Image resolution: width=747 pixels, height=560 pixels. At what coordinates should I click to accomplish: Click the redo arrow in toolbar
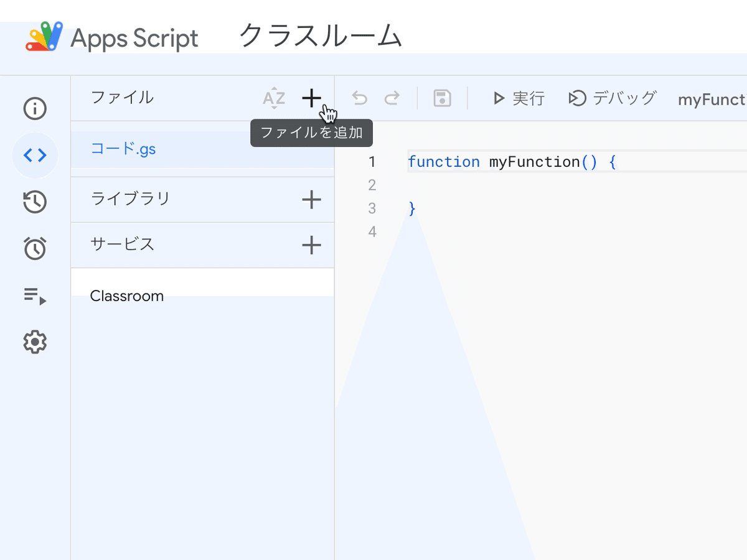(392, 98)
